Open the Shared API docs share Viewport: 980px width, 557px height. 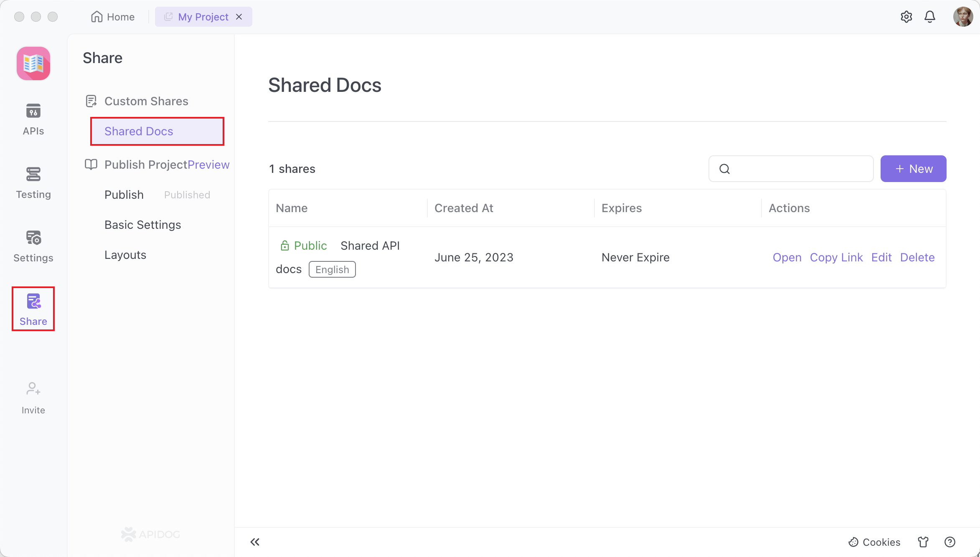click(787, 257)
